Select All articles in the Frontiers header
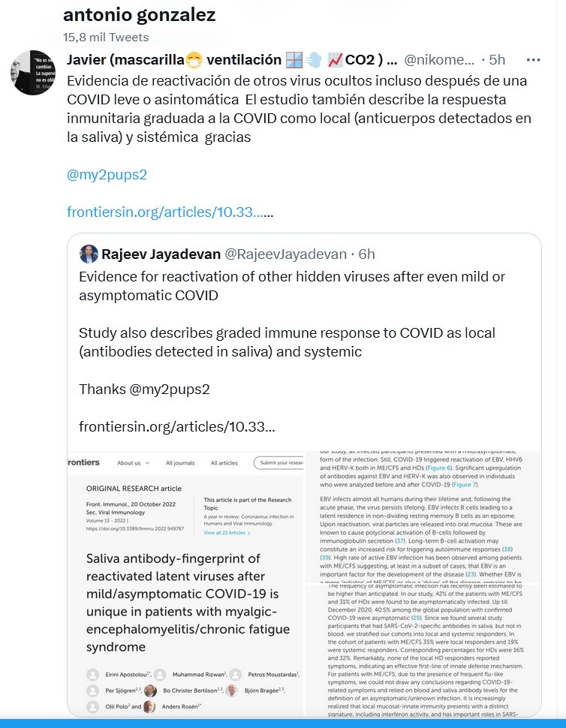The width and height of the screenshot is (566, 728). pos(226,463)
